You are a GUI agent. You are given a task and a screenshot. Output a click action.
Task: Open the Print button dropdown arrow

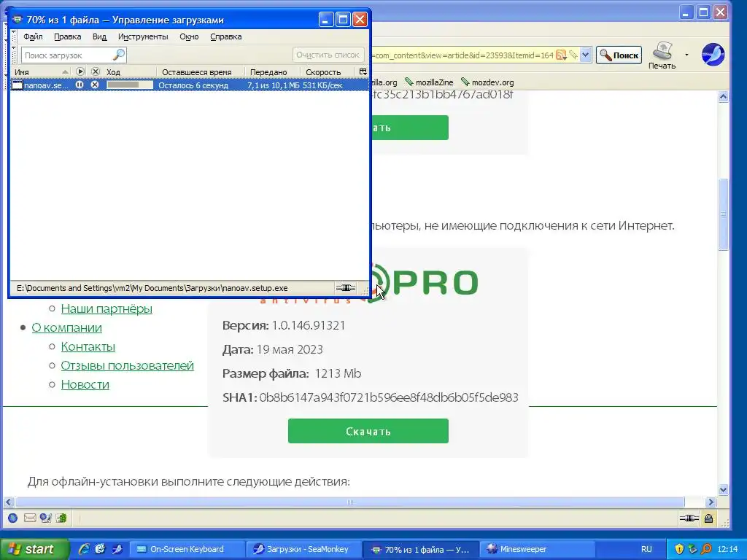click(686, 55)
